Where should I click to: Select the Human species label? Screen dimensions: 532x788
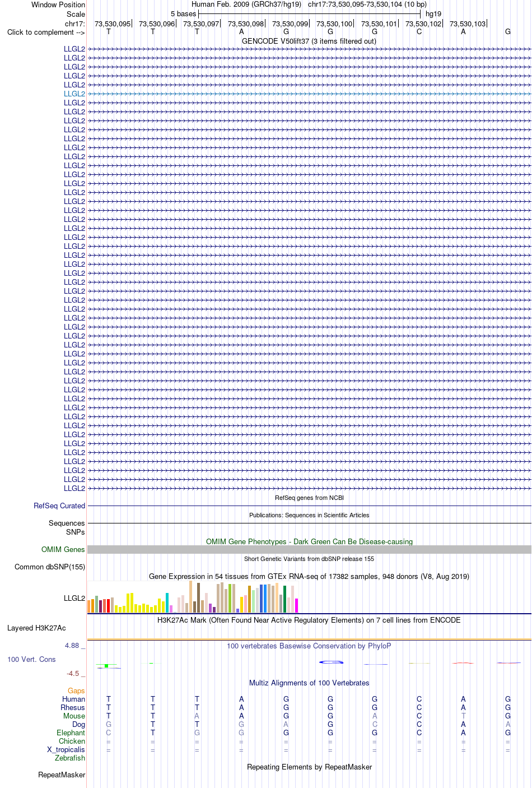pyautogui.click(x=73, y=699)
